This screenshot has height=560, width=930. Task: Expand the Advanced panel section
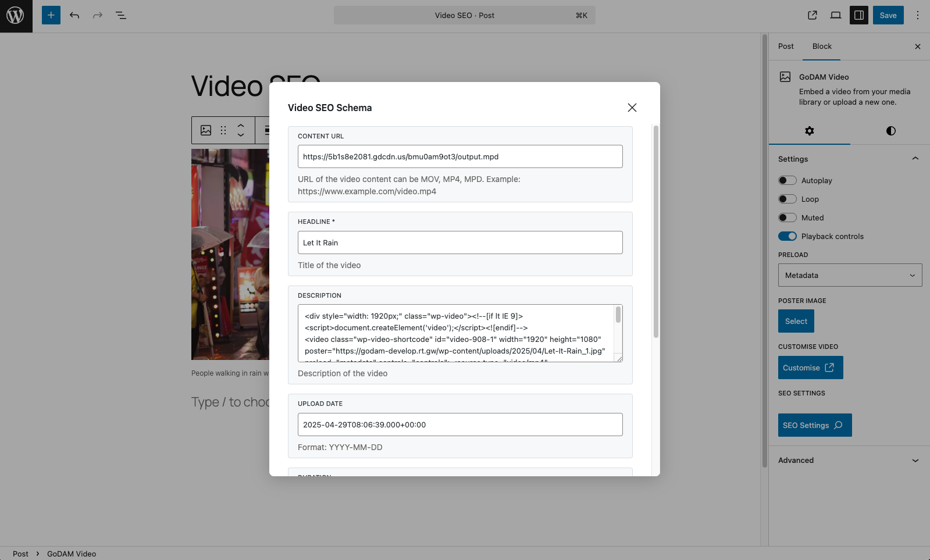(849, 460)
